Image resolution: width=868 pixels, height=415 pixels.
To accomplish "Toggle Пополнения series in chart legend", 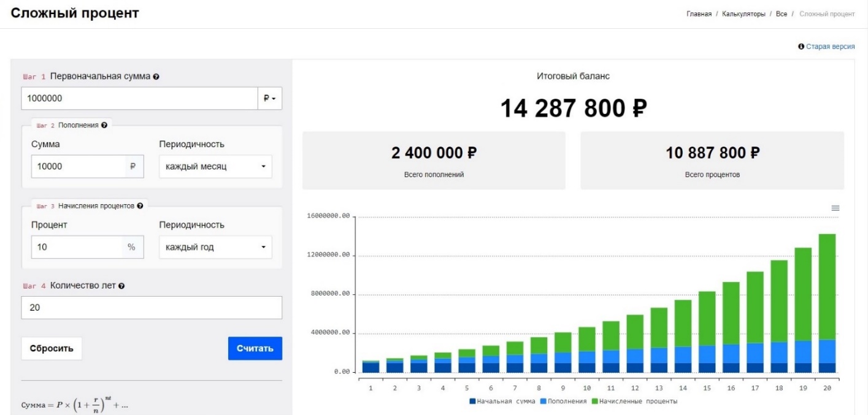I will pos(563,402).
